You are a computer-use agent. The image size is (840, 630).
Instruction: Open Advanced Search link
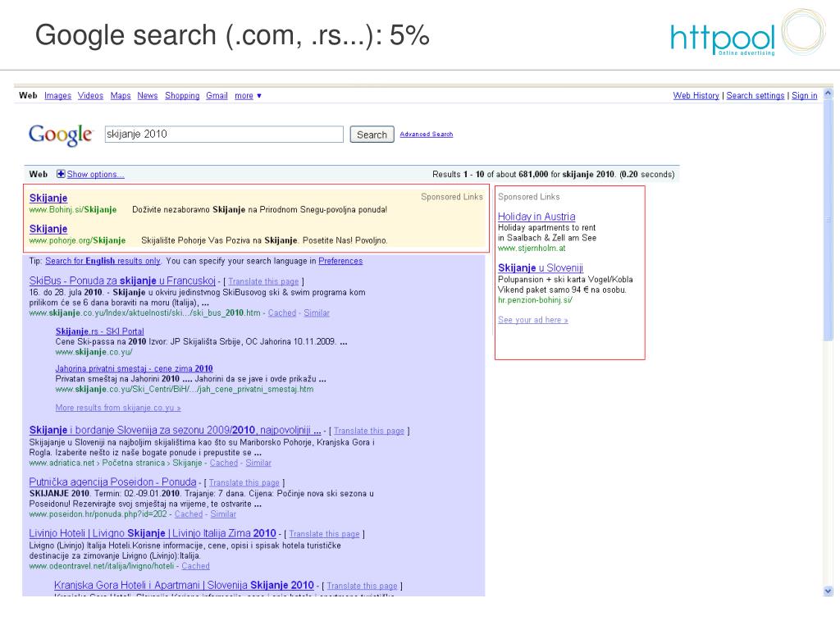click(x=427, y=134)
